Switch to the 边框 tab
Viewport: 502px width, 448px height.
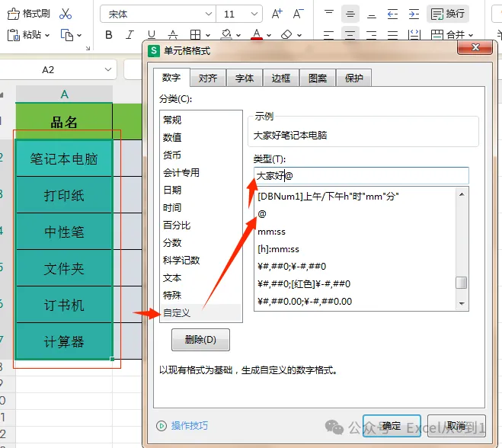(x=281, y=78)
